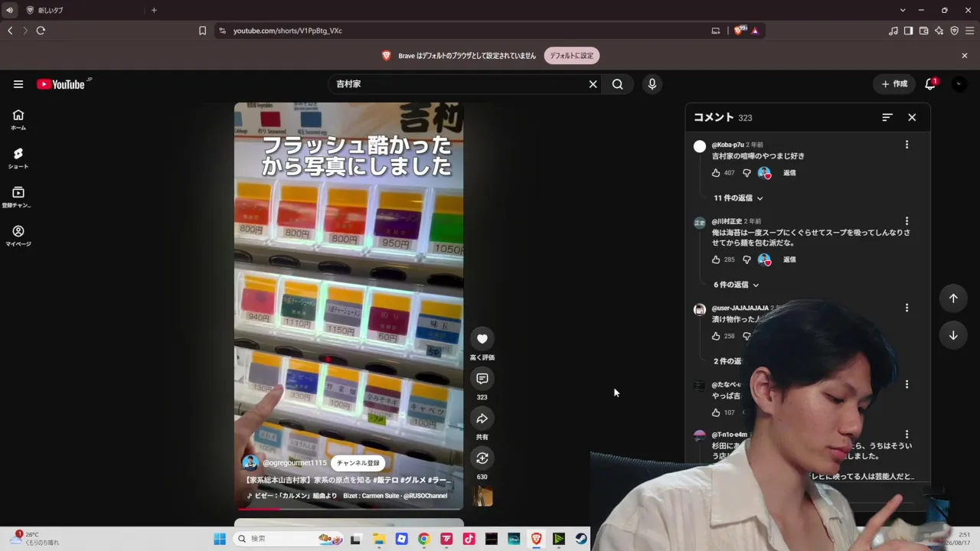Open the YouTube notifications bell
The image size is (980, 551).
(930, 84)
